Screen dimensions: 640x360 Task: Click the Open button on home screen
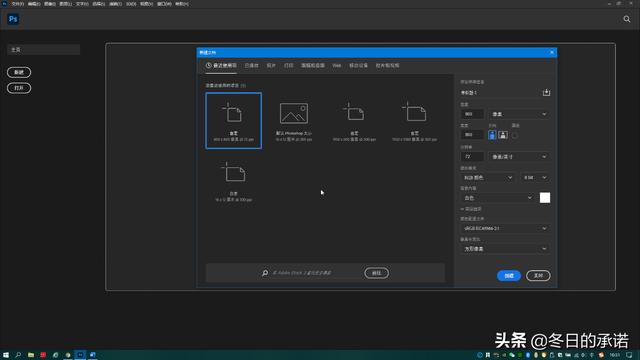tap(19, 88)
